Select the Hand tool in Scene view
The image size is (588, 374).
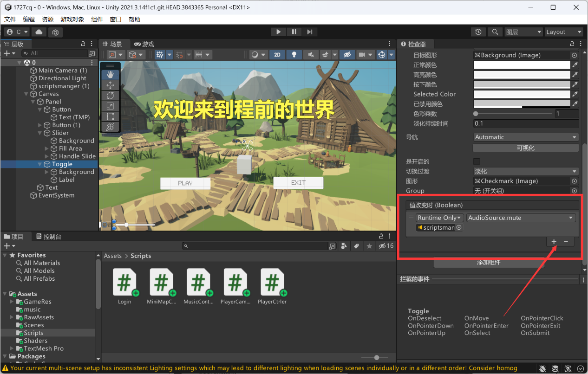click(110, 74)
